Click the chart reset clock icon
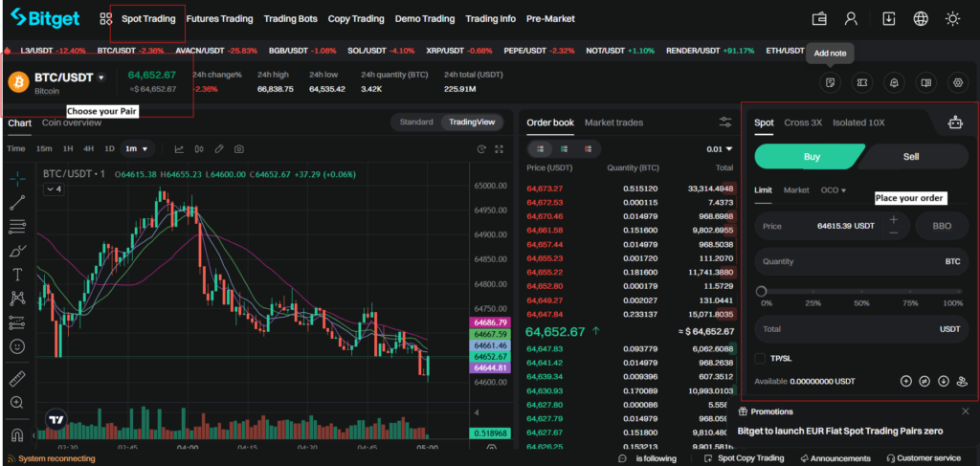980x466 pixels. [x=481, y=149]
